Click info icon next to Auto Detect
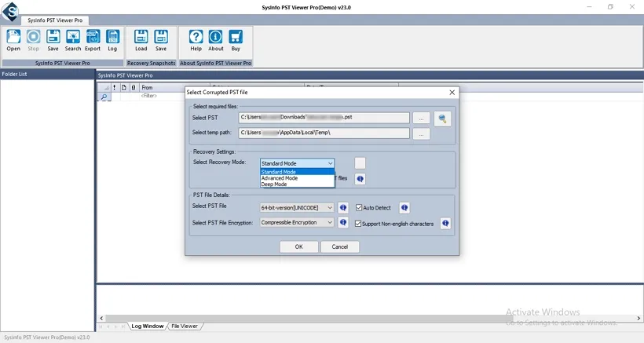The image size is (644, 343). (x=404, y=208)
